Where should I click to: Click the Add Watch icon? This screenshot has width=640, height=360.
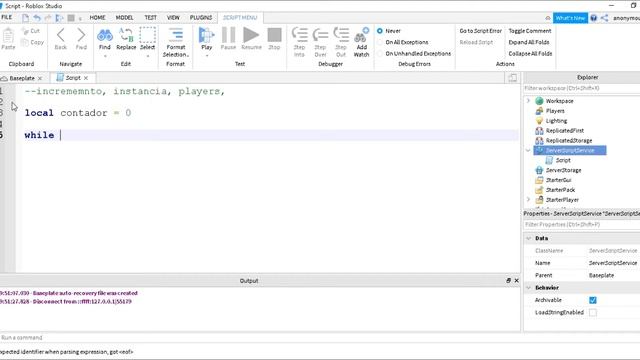362,35
